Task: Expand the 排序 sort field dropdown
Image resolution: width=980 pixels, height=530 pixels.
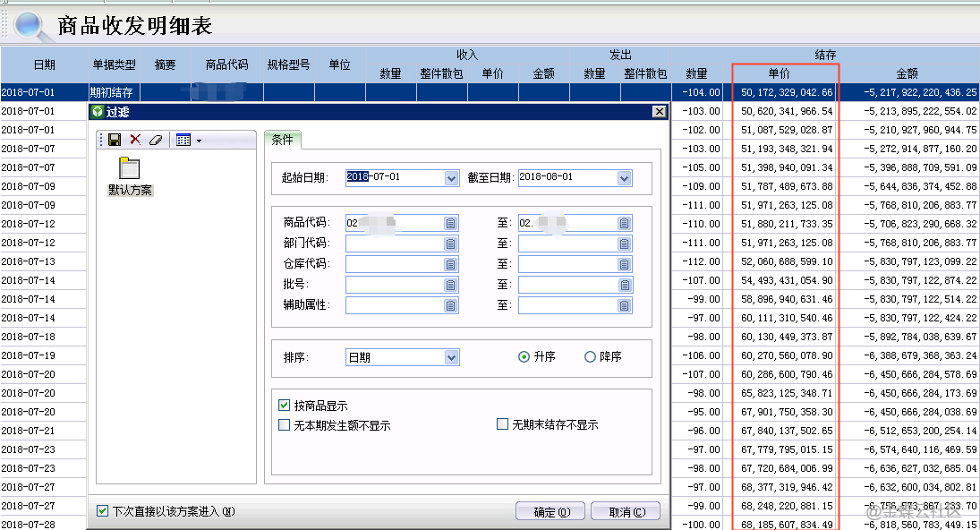Action: (x=452, y=357)
